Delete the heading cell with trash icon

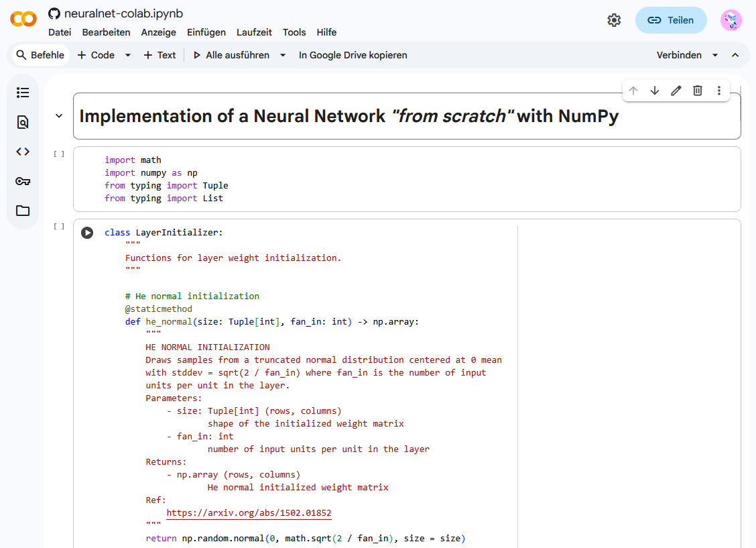tap(698, 91)
